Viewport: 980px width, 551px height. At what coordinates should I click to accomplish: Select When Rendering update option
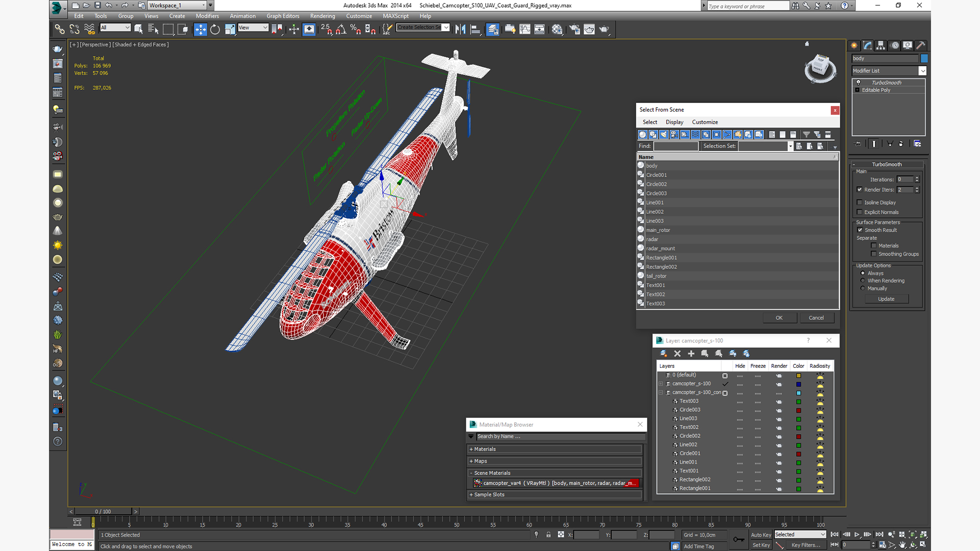(863, 281)
